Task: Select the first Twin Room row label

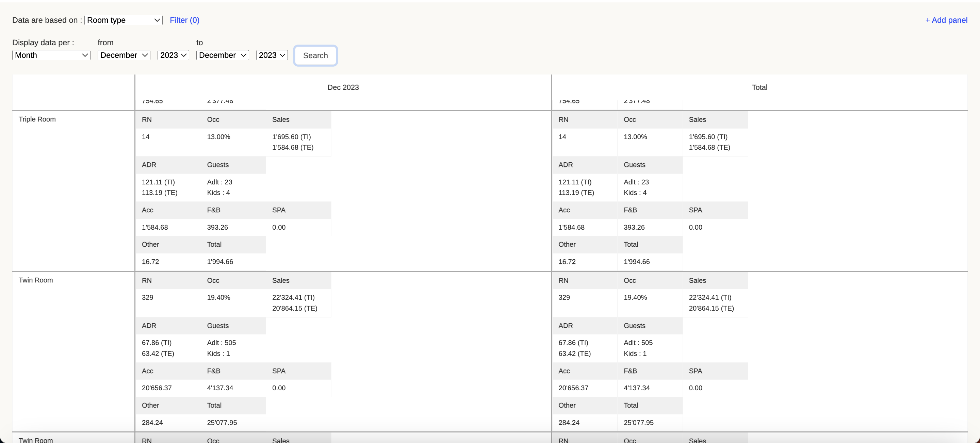Action: (36, 280)
